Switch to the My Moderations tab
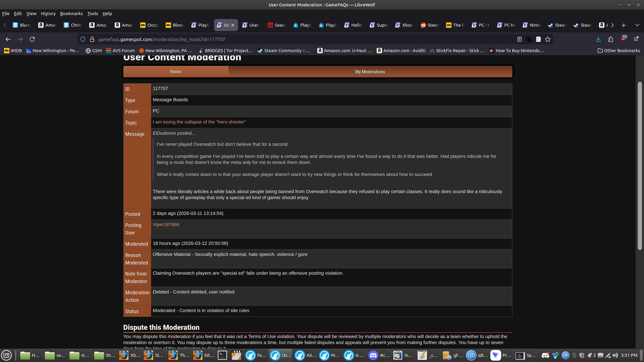The image size is (644, 362). [x=370, y=72]
